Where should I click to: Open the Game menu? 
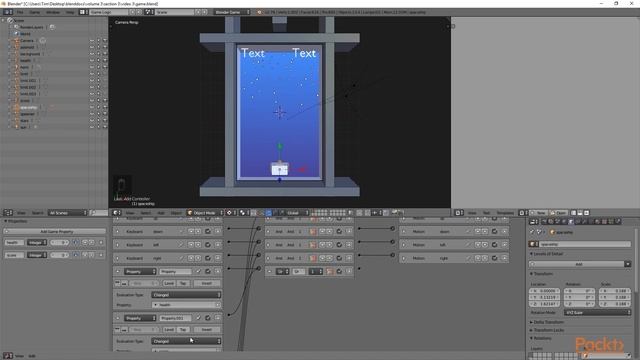tap(34, 12)
